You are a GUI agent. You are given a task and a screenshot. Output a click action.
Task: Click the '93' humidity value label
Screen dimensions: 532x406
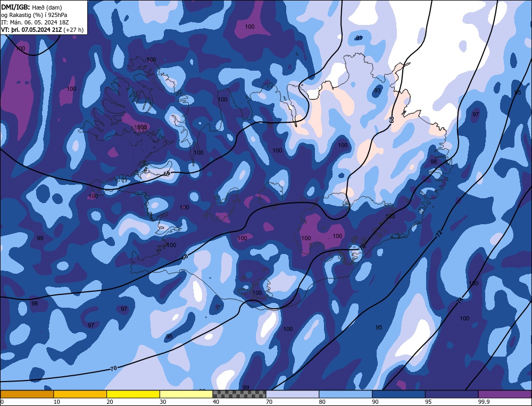(377, 90)
